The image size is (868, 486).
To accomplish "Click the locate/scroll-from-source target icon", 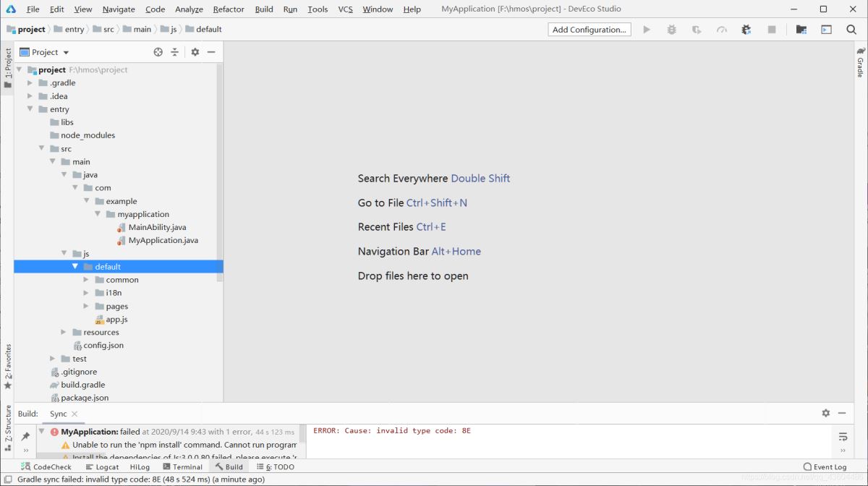I will point(158,52).
